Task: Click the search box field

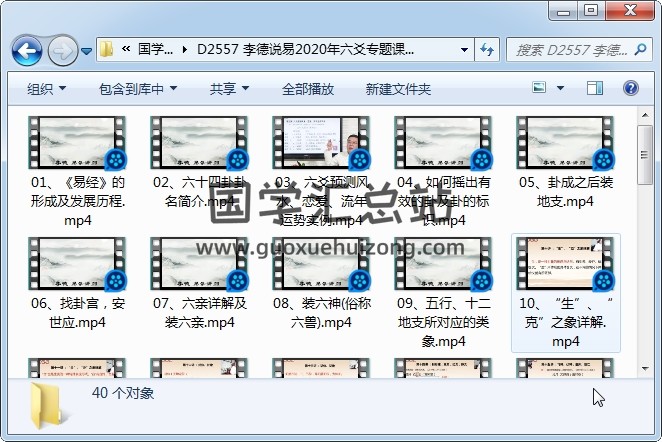Action: 570,49
